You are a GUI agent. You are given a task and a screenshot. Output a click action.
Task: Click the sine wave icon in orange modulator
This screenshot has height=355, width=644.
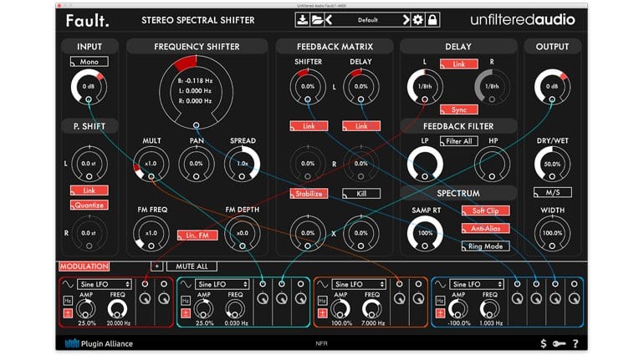click(322, 284)
